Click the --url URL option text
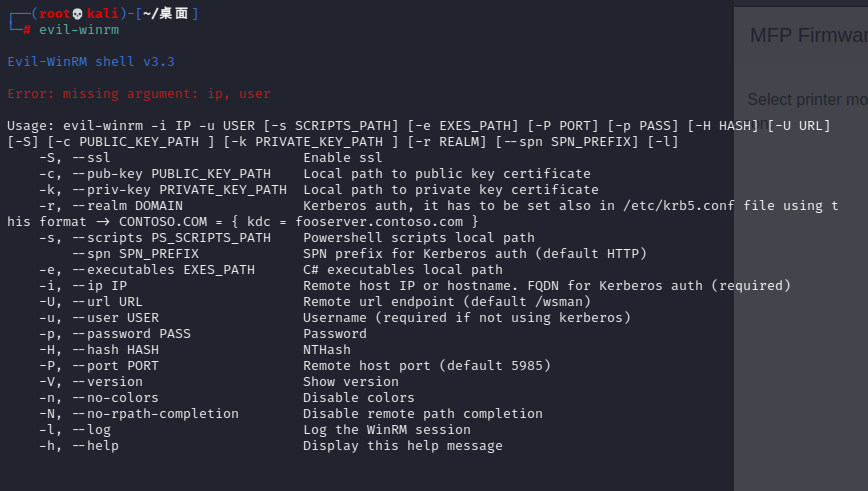 (x=91, y=302)
